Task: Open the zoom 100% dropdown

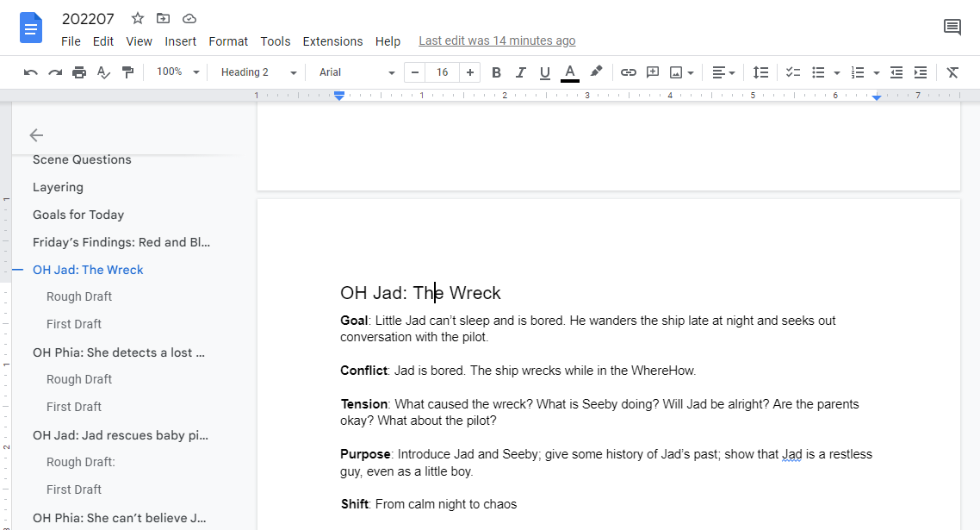Action: pyautogui.click(x=178, y=72)
